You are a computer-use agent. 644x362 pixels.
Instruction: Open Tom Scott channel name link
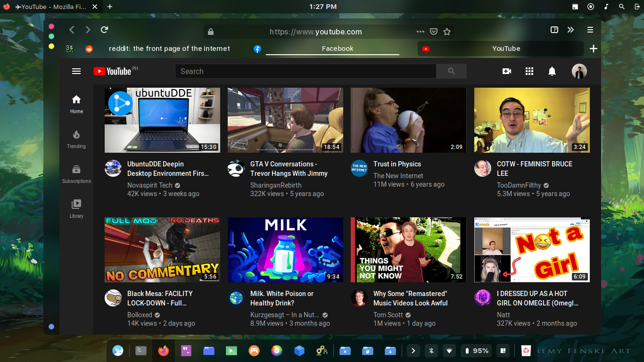click(388, 315)
